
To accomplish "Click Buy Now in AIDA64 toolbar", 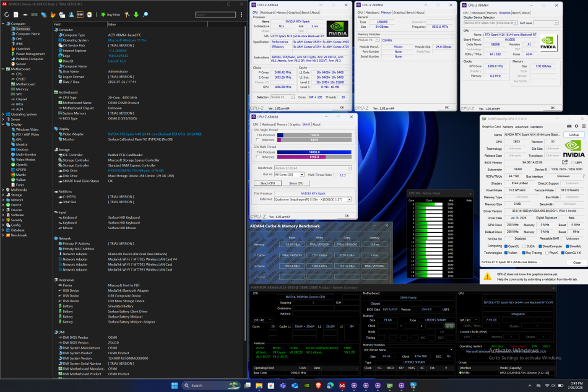I will click(110, 15).
